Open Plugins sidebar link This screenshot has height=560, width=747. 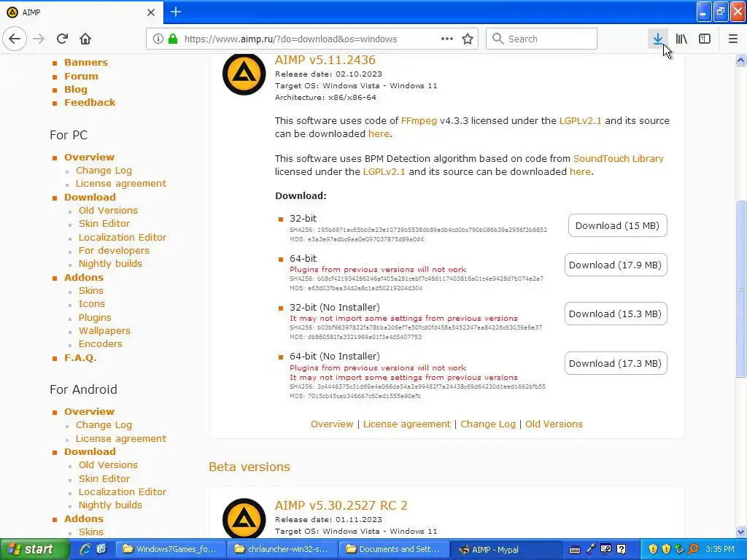point(95,318)
